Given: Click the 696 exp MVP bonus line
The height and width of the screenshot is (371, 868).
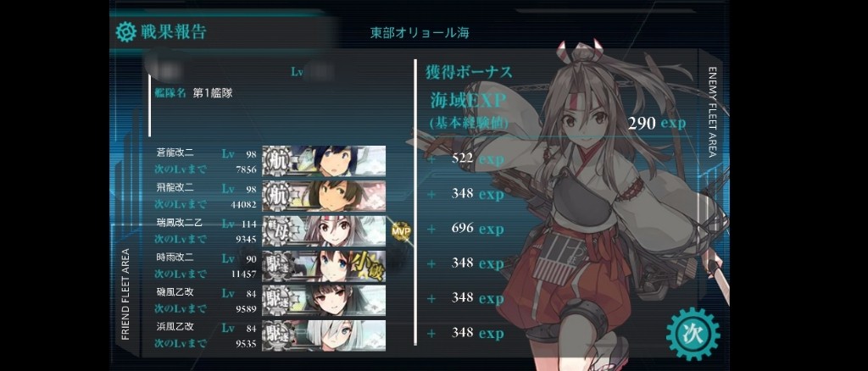Looking at the screenshot, I should point(476,228).
